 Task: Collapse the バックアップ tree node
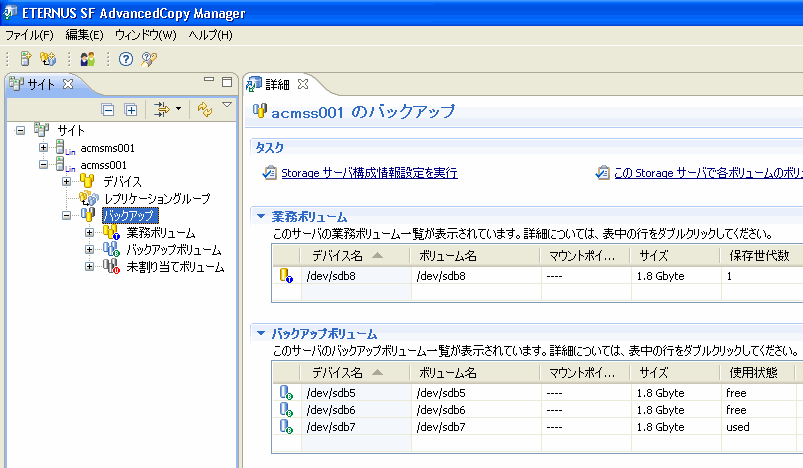coord(67,215)
